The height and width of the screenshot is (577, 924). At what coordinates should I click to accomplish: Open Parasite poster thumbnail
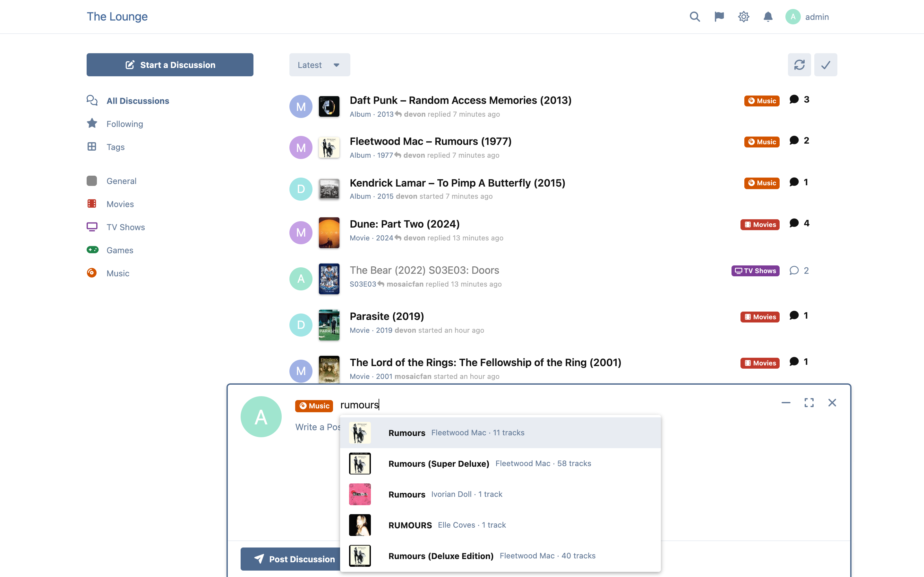[329, 325]
